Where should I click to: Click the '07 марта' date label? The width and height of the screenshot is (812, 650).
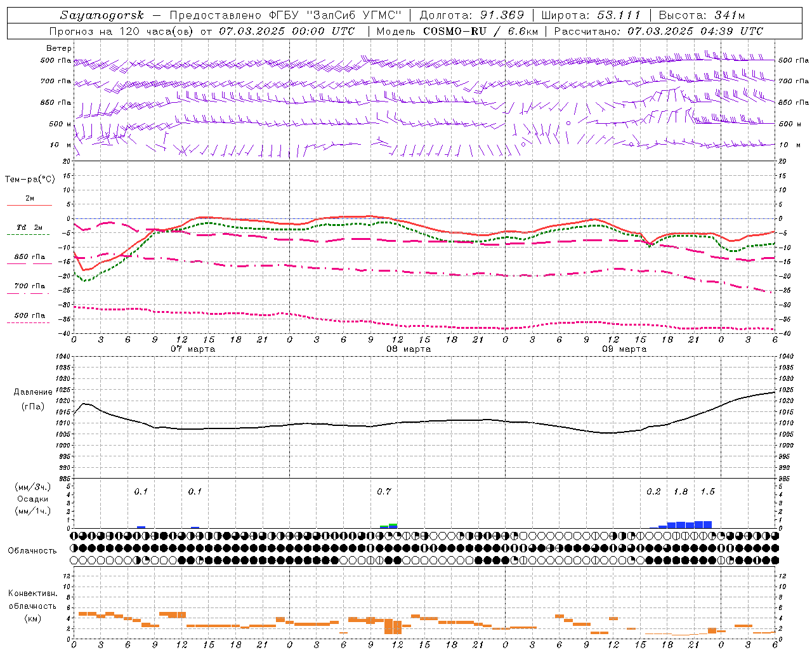193,349
